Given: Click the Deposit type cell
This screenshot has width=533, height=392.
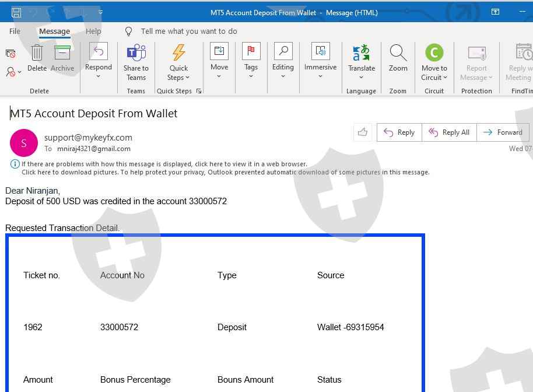Looking at the screenshot, I should [232, 327].
